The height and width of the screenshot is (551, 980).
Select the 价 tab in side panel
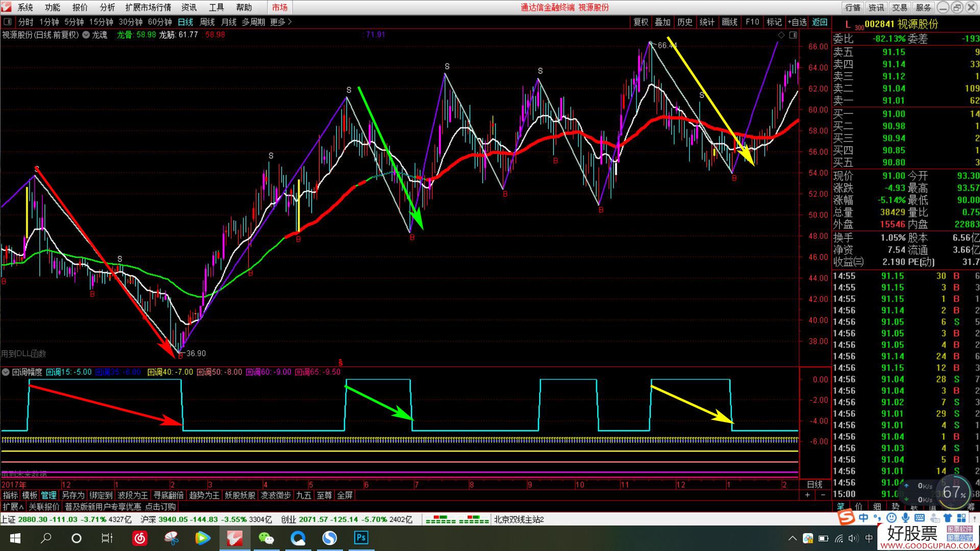point(859,506)
